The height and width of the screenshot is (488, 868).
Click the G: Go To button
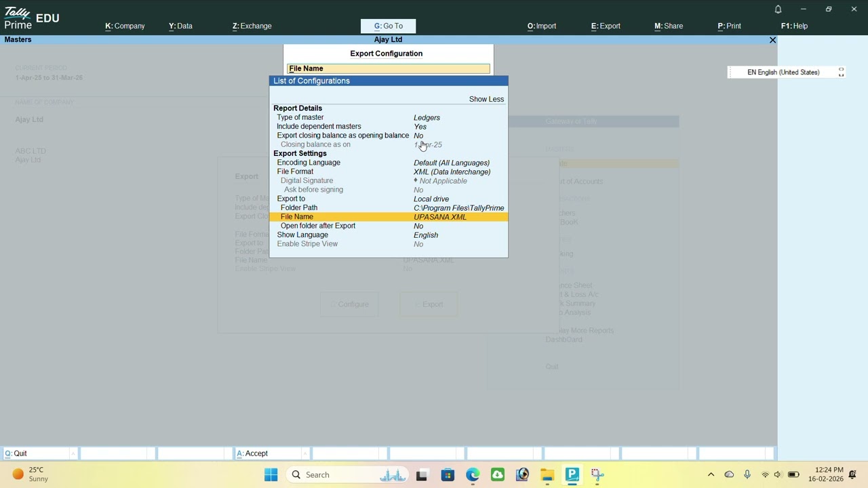pyautogui.click(x=388, y=26)
